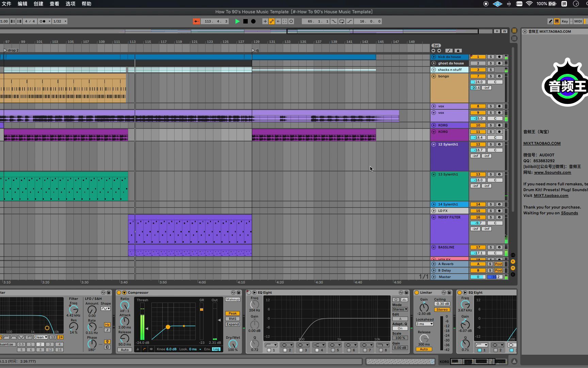Solo the kick da house track
The height and width of the screenshot is (368, 588).
[491, 57]
